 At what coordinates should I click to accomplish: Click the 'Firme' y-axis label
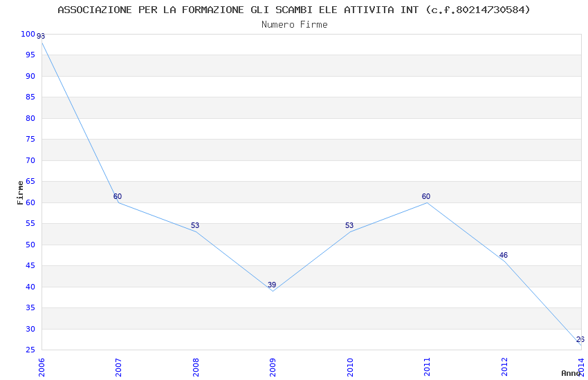click(20, 193)
